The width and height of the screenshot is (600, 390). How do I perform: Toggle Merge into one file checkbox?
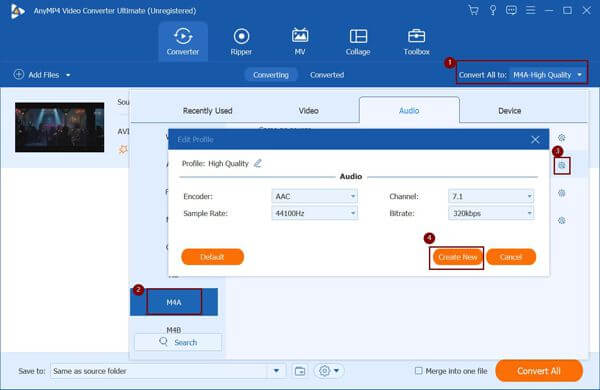[x=419, y=370]
